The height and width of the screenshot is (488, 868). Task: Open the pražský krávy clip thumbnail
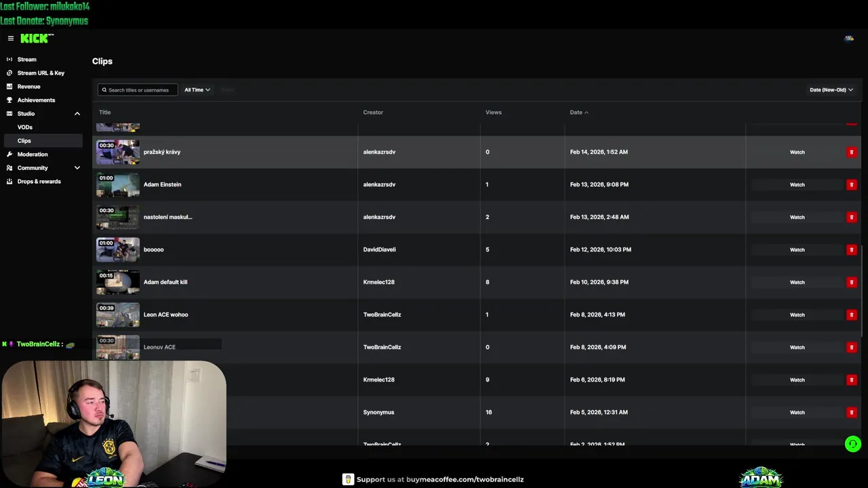(118, 152)
